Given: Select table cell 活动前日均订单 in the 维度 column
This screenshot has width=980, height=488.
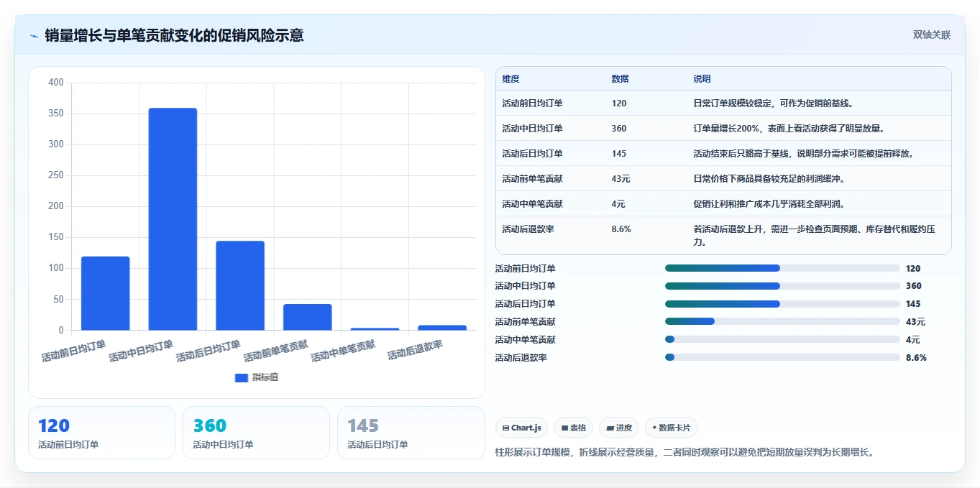Looking at the screenshot, I should tap(532, 103).
